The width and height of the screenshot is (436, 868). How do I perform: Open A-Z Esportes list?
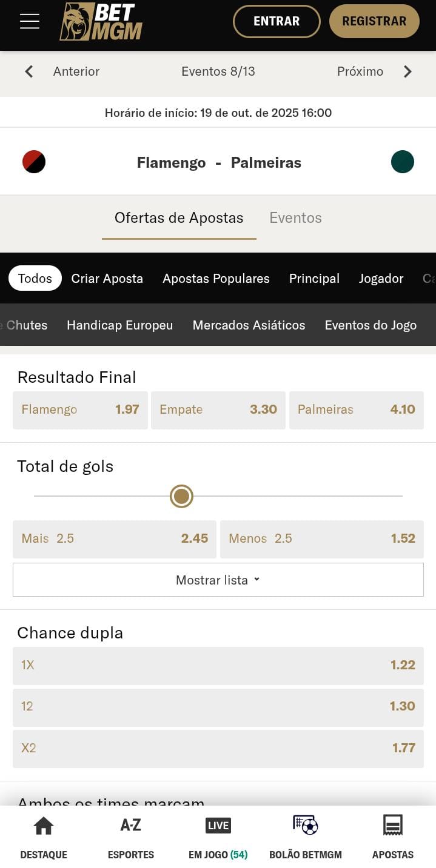click(130, 825)
